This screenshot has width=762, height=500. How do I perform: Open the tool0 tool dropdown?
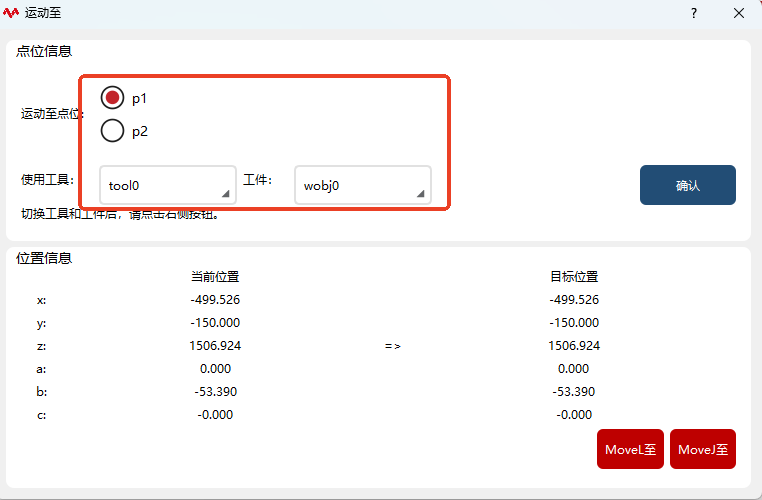168,185
